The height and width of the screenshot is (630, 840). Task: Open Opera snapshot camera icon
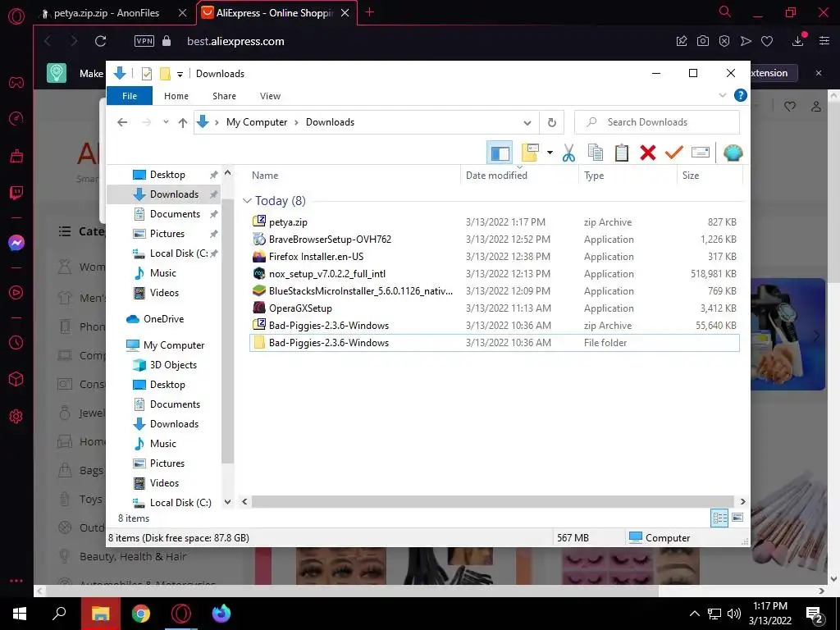coord(703,41)
